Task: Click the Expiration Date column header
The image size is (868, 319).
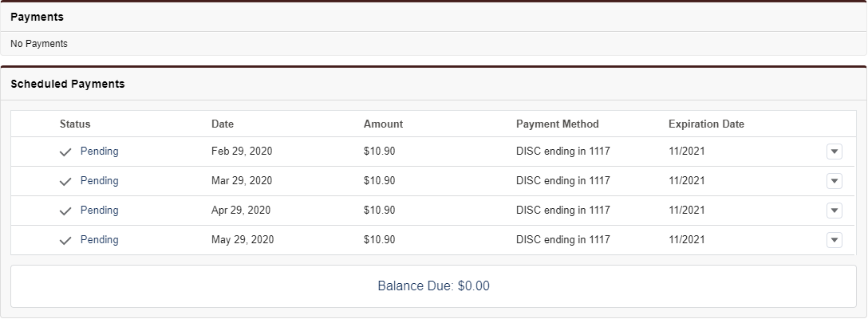Action: pos(706,124)
